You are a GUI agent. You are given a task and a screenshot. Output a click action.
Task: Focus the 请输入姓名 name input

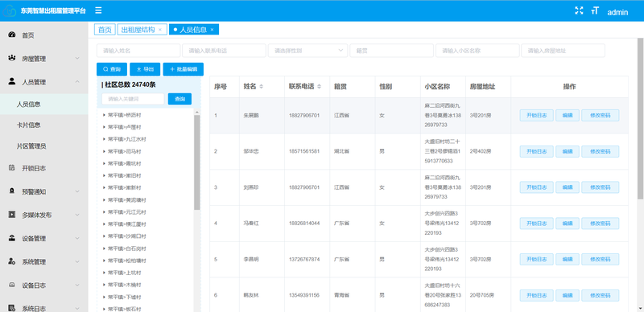coord(138,51)
